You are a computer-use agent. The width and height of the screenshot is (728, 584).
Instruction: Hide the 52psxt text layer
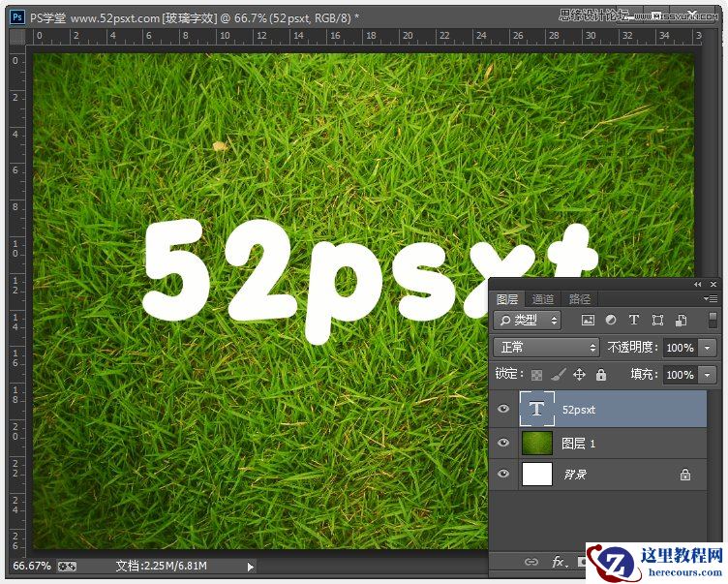(503, 409)
